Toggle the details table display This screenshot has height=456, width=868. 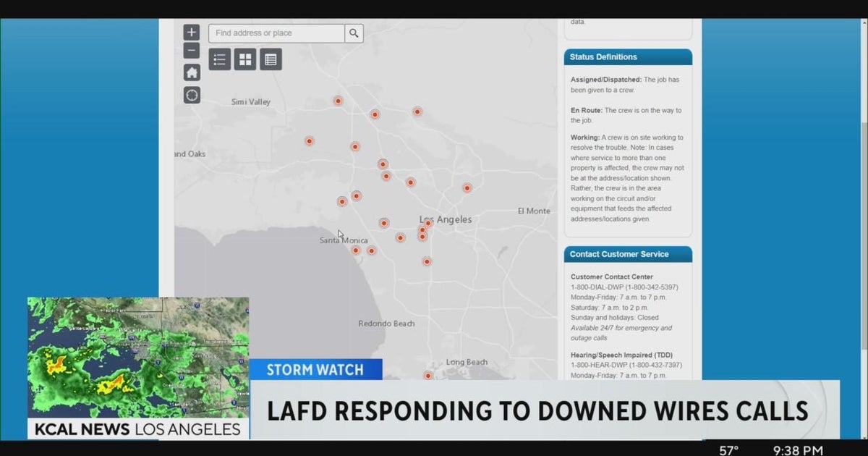tap(271, 59)
